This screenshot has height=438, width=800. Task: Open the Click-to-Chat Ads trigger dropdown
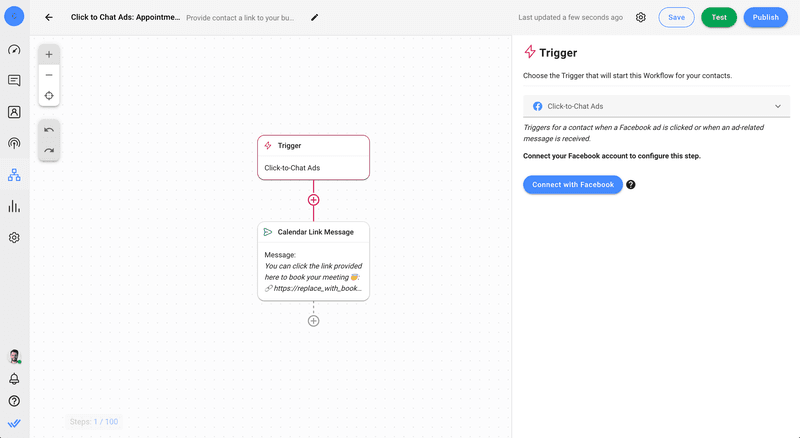657,106
